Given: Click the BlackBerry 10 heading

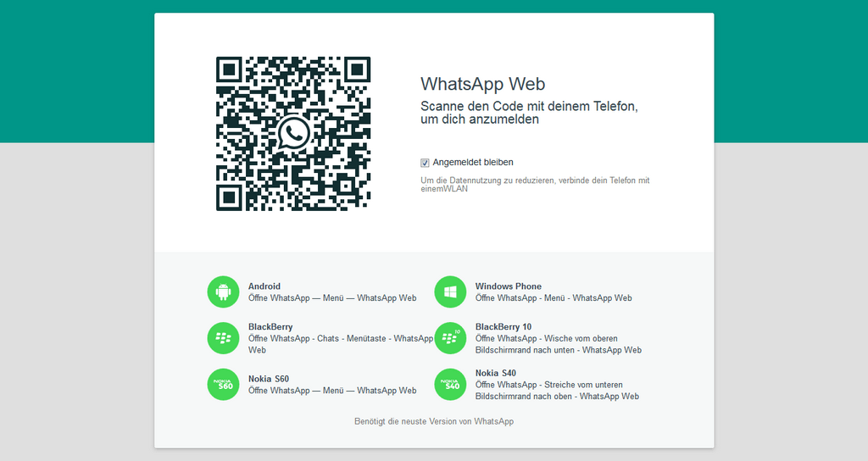Looking at the screenshot, I should point(504,326).
